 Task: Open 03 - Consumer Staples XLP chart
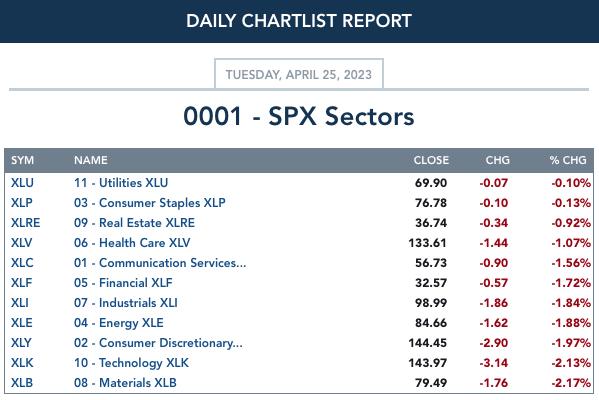click(x=150, y=203)
